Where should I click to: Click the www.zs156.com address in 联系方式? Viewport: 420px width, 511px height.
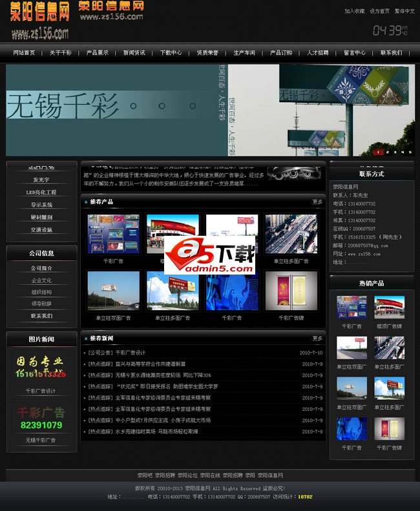[x=364, y=254]
